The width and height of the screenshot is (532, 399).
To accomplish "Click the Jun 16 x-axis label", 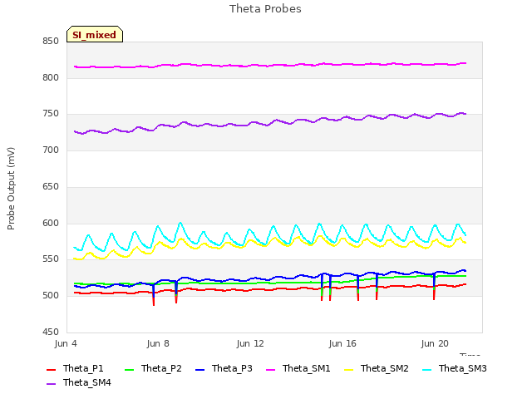I will pos(342,343).
